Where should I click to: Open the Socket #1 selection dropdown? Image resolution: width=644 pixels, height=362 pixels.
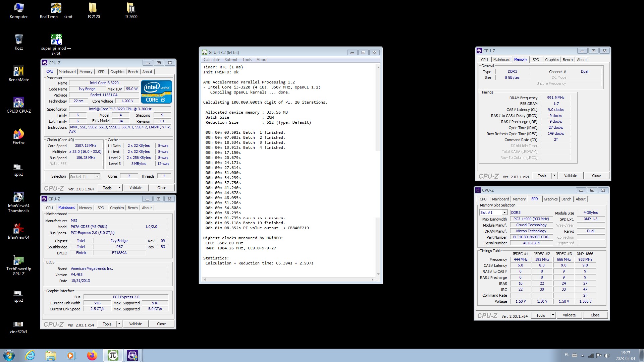[x=85, y=177]
